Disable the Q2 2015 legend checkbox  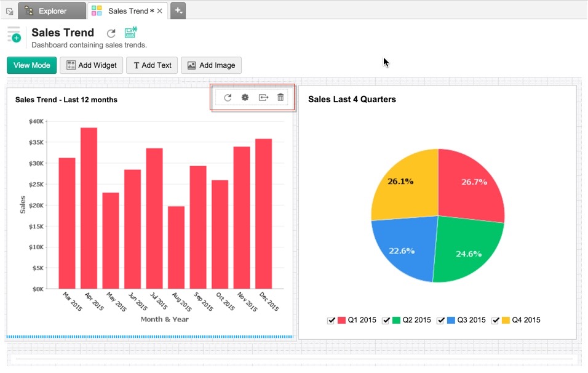[x=386, y=320]
